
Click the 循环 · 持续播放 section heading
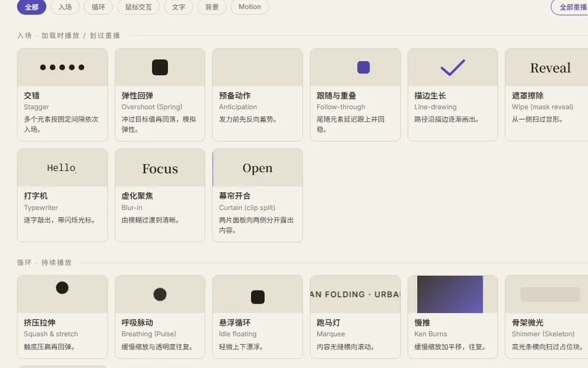click(44, 263)
